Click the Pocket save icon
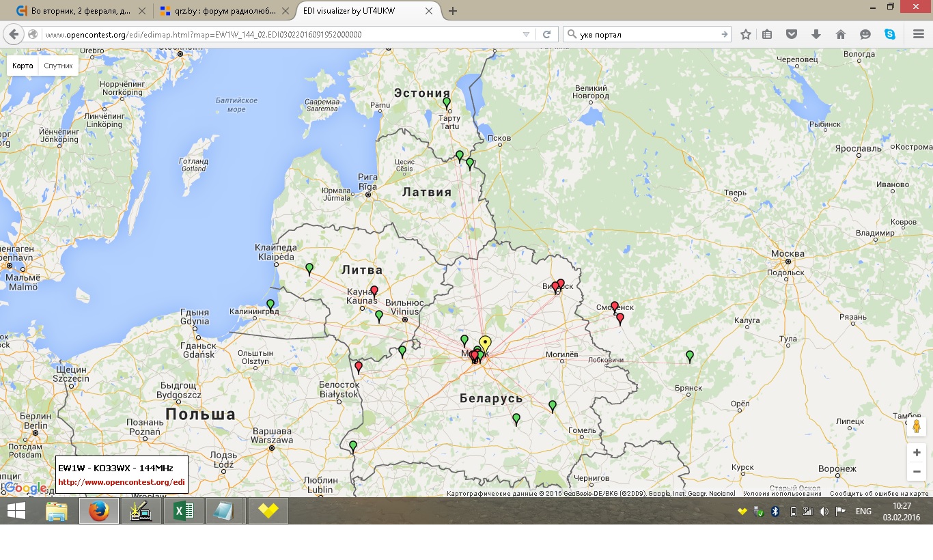933x560 pixels. 792,34
